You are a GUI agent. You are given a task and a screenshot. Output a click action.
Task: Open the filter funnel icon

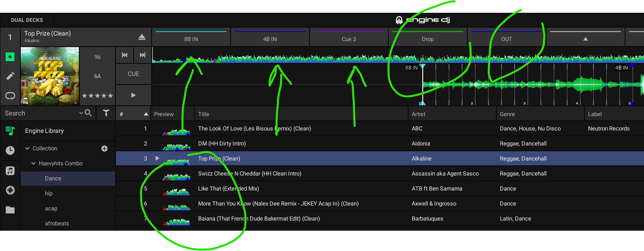point(106,113)
